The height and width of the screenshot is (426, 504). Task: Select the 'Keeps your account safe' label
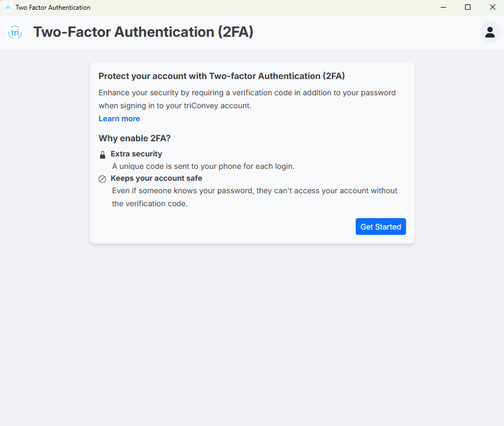[156, 178]
